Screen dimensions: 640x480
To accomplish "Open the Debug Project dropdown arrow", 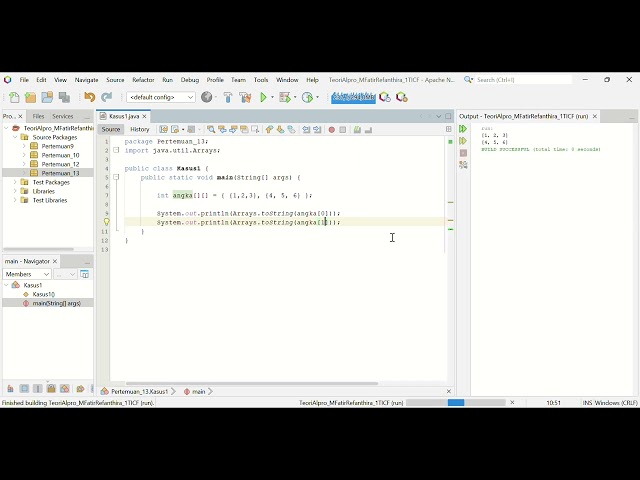I will (295, 97).
